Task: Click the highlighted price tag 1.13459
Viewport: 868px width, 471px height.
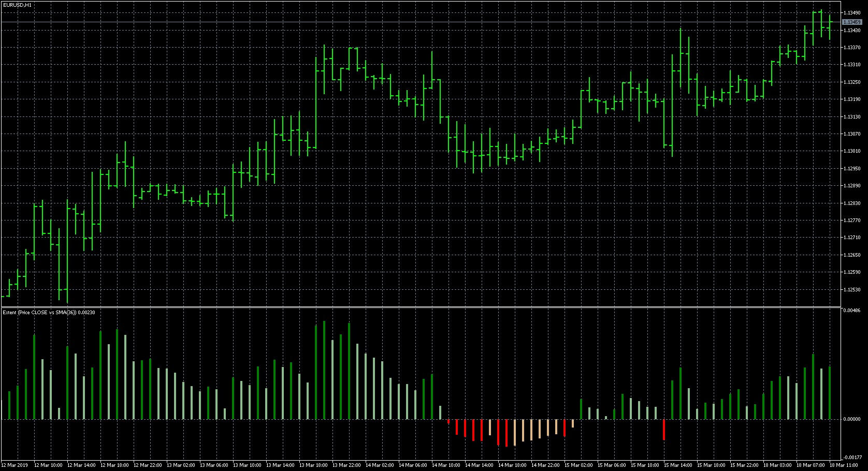Action: 853,23
